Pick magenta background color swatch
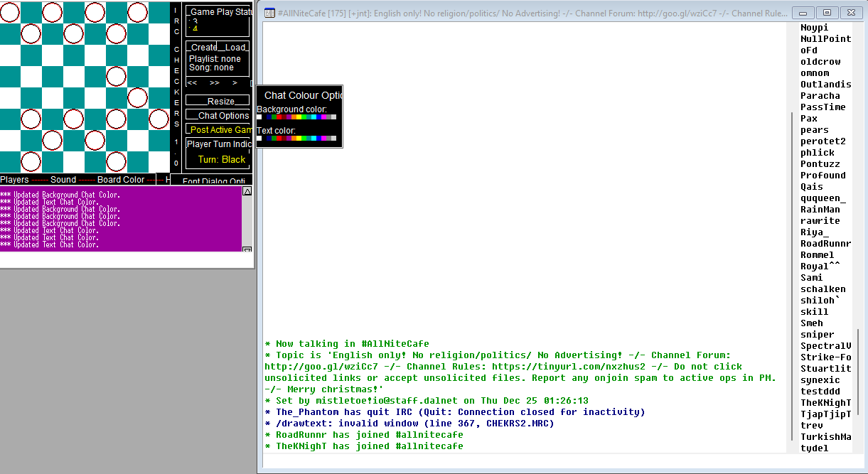The height and width of the screenshot is (474, 868). click(x=324, y=117)
